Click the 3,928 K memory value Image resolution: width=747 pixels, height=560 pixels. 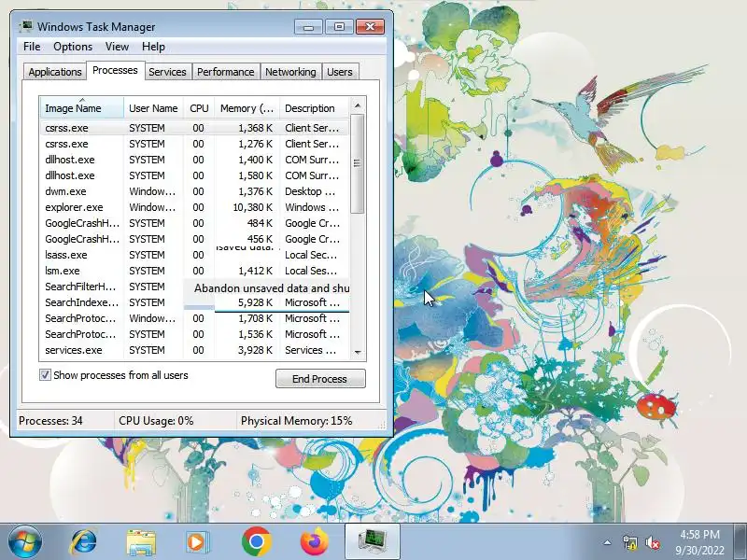(x=255, y=351)
